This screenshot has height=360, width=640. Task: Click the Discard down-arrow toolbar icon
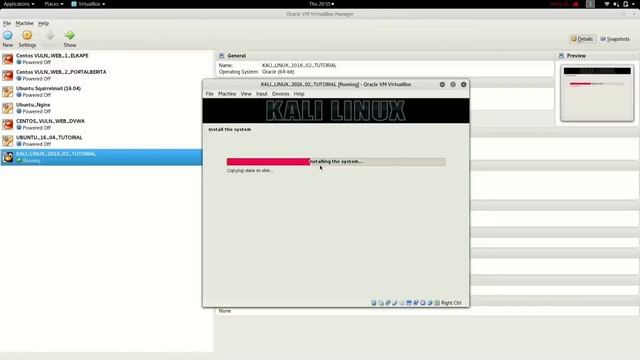tap(50, 36)
